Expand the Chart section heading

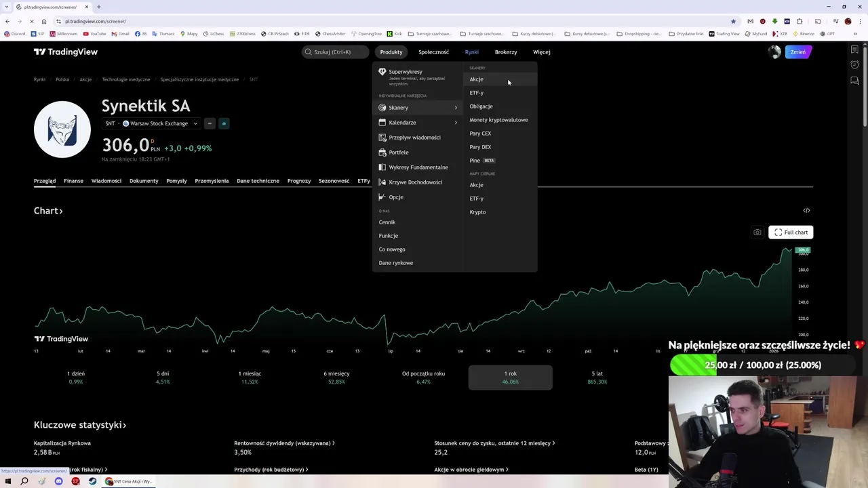click(48, 211)
